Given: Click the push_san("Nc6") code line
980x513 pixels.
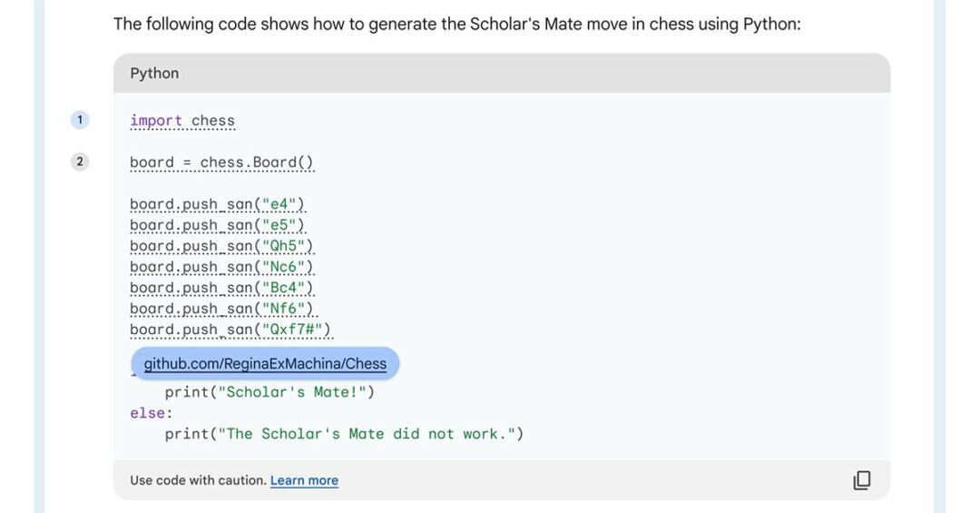Looking at the screenshot, I should pyautogui.click(x=221, y=267).
